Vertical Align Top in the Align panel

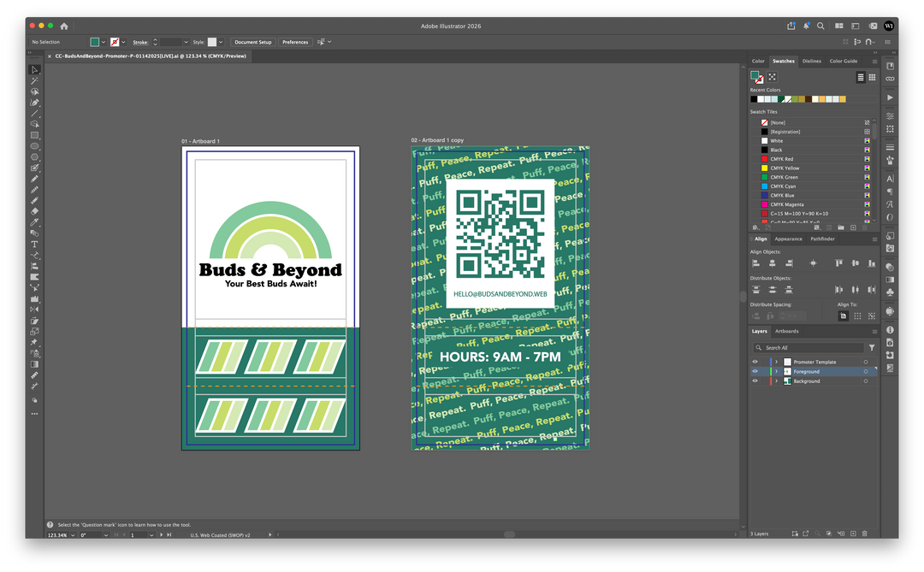coord(838,263)
